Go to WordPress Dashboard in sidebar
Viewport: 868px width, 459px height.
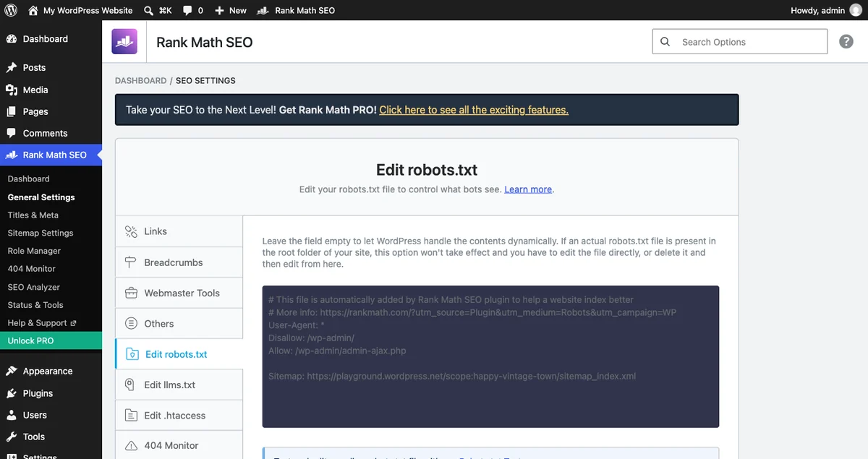tap(51, 39)
